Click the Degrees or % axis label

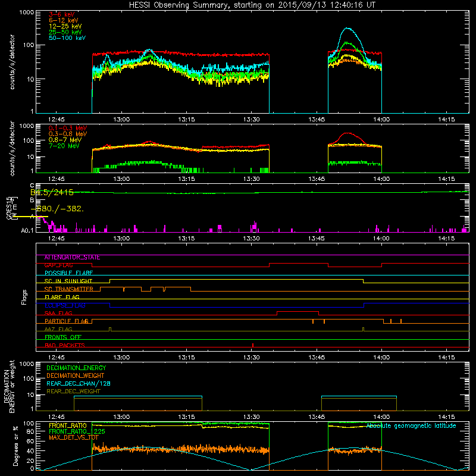[x=15, y=446]
